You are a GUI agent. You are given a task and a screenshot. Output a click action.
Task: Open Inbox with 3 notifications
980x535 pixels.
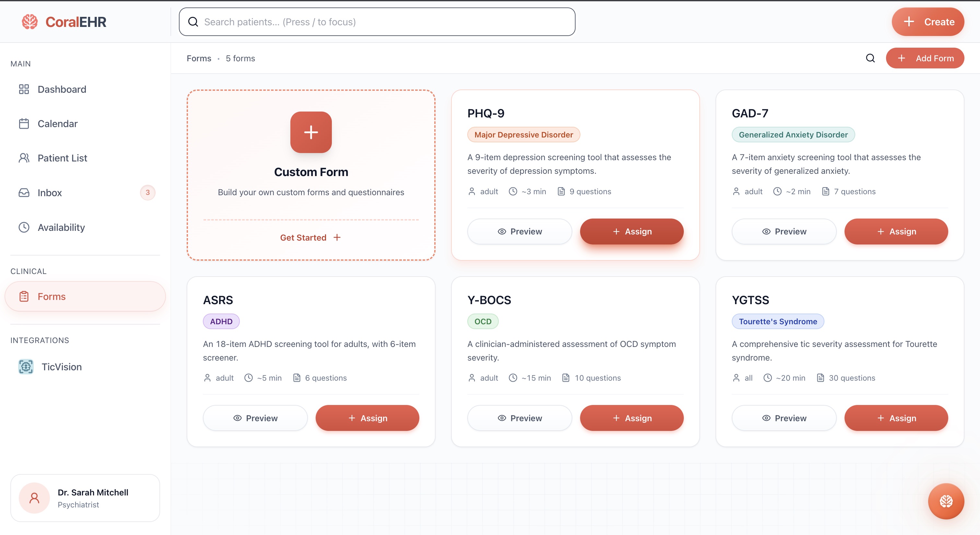click(x=50, y=193)
